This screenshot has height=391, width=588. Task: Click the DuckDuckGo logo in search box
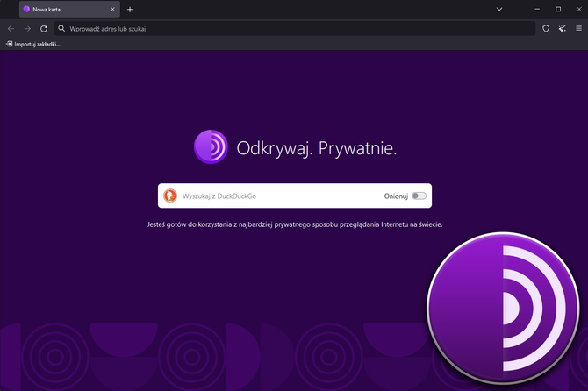(x=170, y=195)
